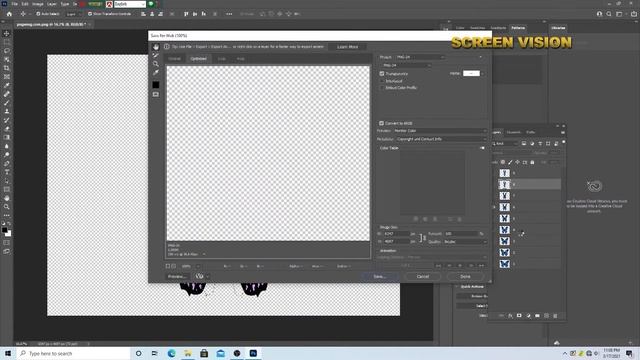Open the optimize menu next to Preset

point(480,57)
